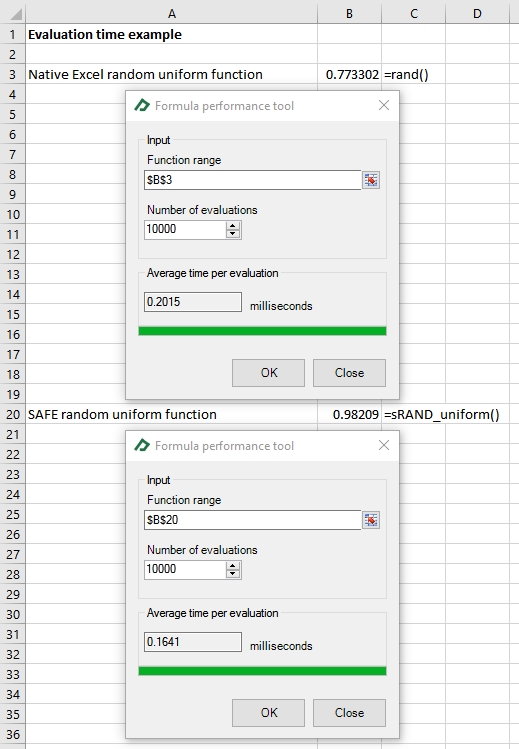Click the logo icon in upper dialog title
This screenshot has width=519, height=749.
pos(142,106)
